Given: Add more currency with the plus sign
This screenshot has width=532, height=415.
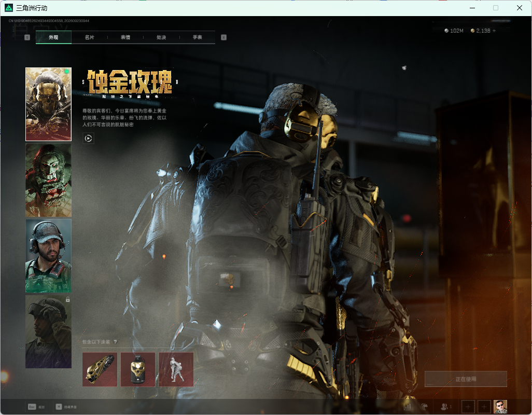Looking at the screenshot, I should coord(494,31).
